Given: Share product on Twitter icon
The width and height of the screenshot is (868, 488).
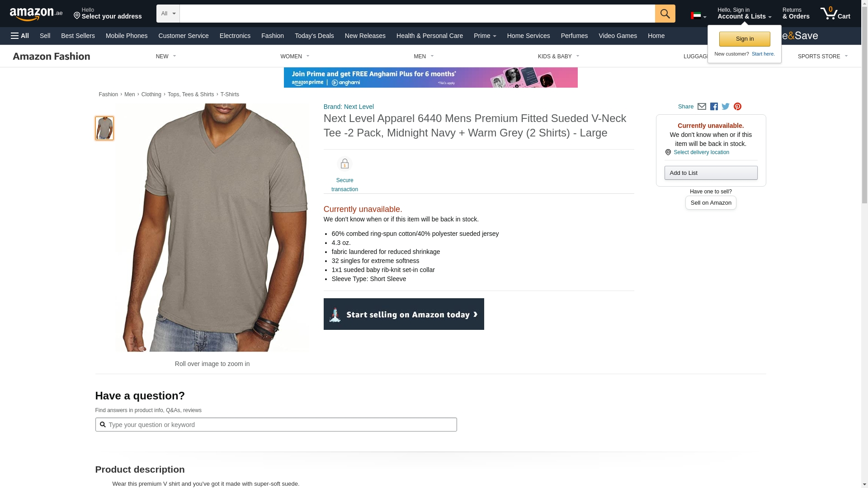Looking at the screenshot, I should (x=726, y=107).
